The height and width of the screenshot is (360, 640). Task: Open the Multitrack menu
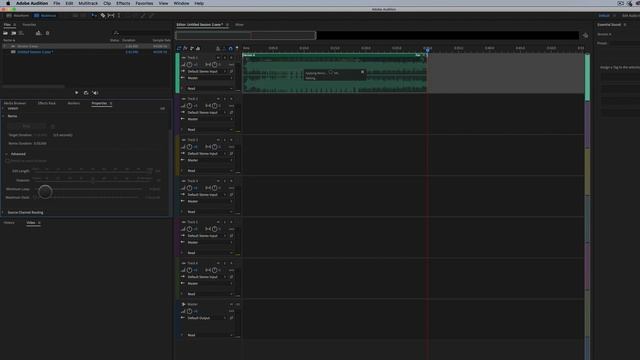[88, 3]
